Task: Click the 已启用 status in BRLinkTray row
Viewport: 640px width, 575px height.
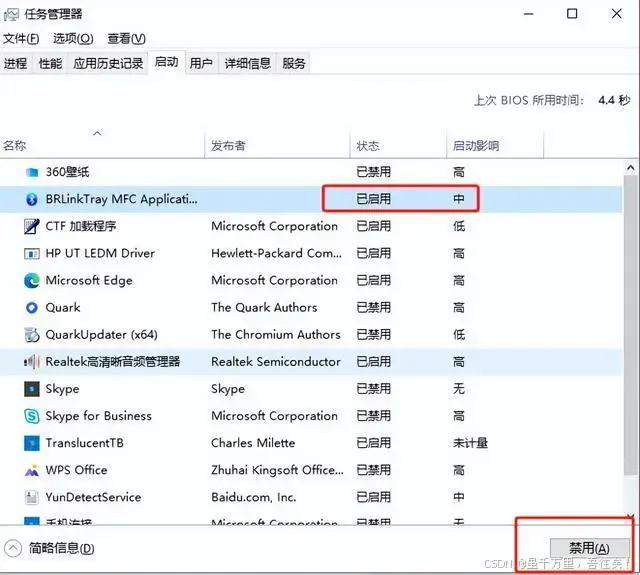Action: pyautogui.click(x=373, y=199)
